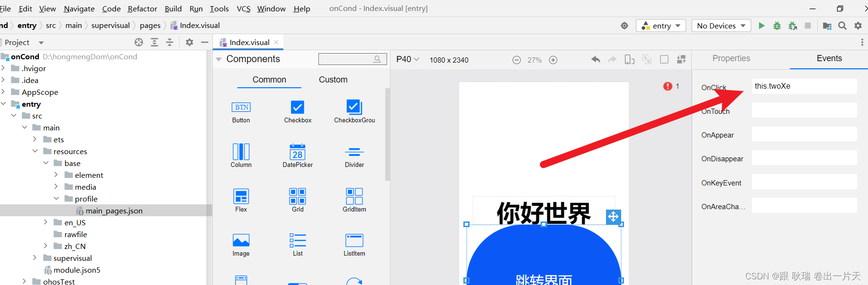The height and width of the screenshot is (285, 868).
Task: Select the GridItem component
Action: coord(354,201)
